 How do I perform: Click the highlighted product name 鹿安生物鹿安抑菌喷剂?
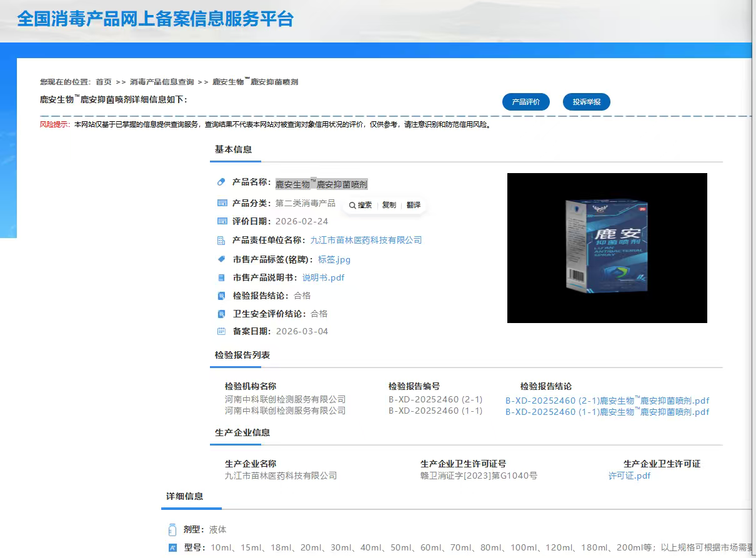point(322,184)
